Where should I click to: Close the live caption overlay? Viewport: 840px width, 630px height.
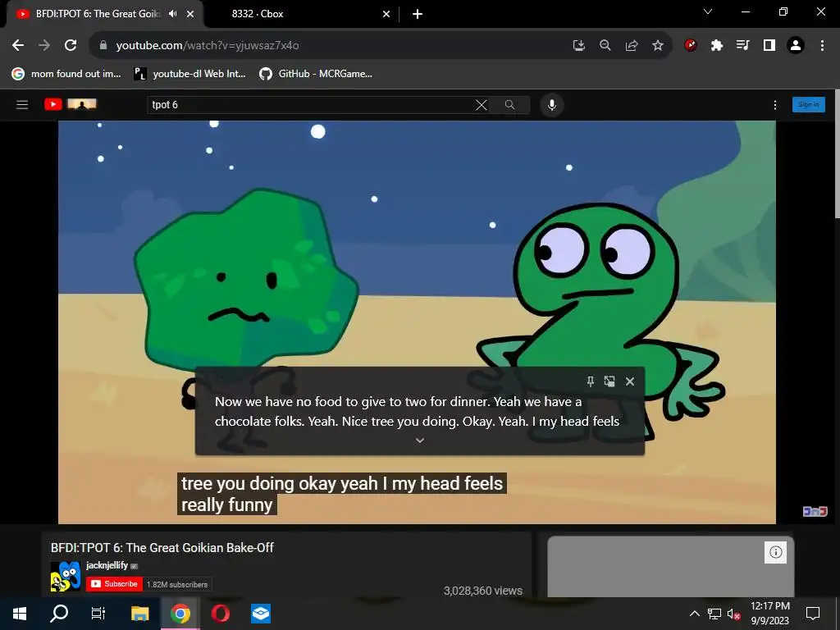tap(630, 381)
